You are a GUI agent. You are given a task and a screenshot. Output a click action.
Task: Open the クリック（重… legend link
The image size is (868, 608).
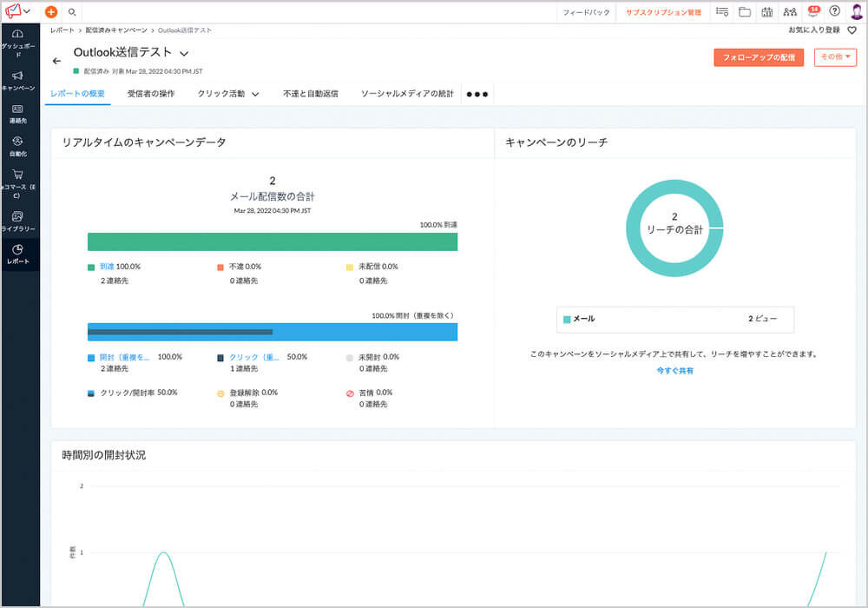254,357
